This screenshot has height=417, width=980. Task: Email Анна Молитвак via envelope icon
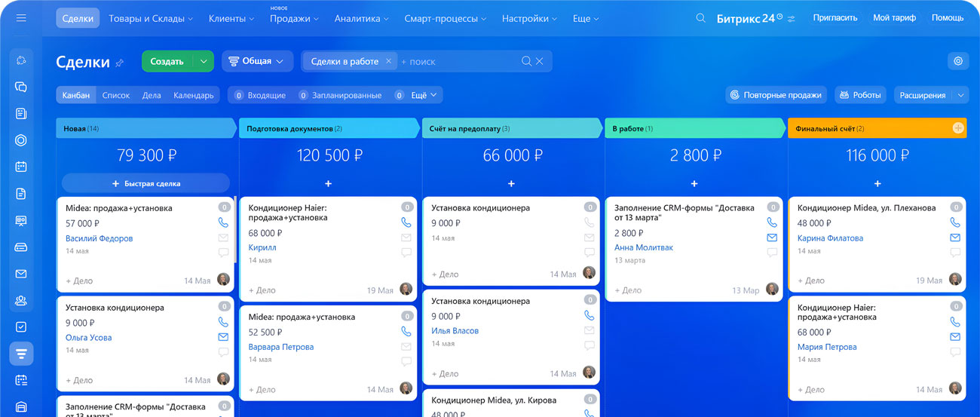click(772, 238)
